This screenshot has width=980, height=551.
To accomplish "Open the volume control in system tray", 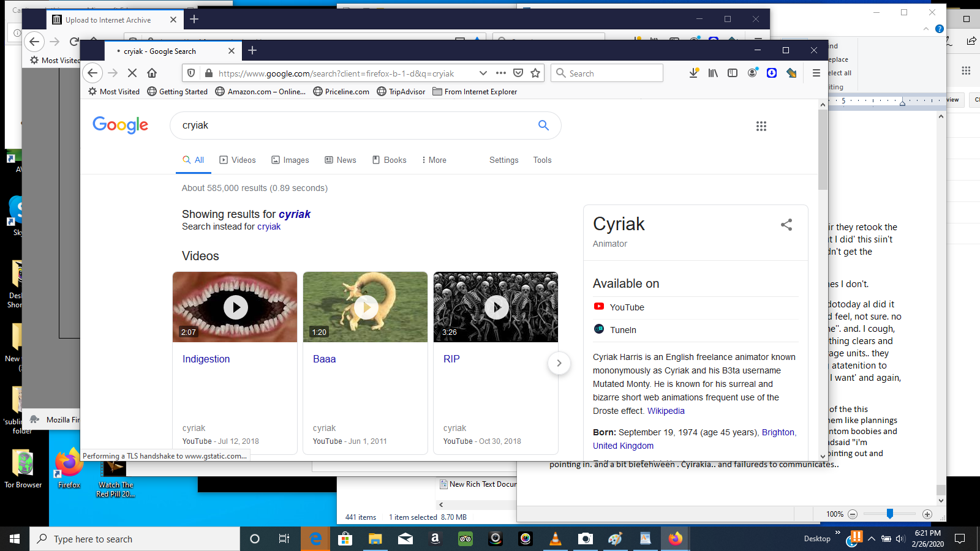I will click(x=900, y=539).
